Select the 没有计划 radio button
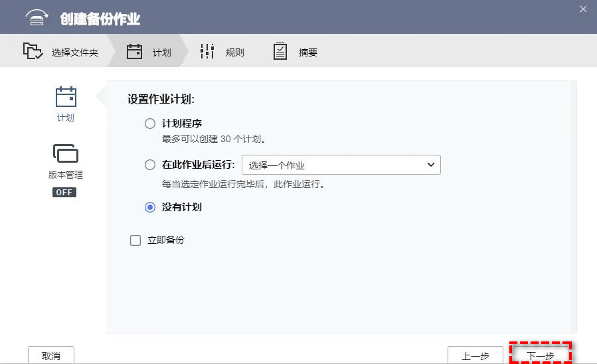 (150, 207)
